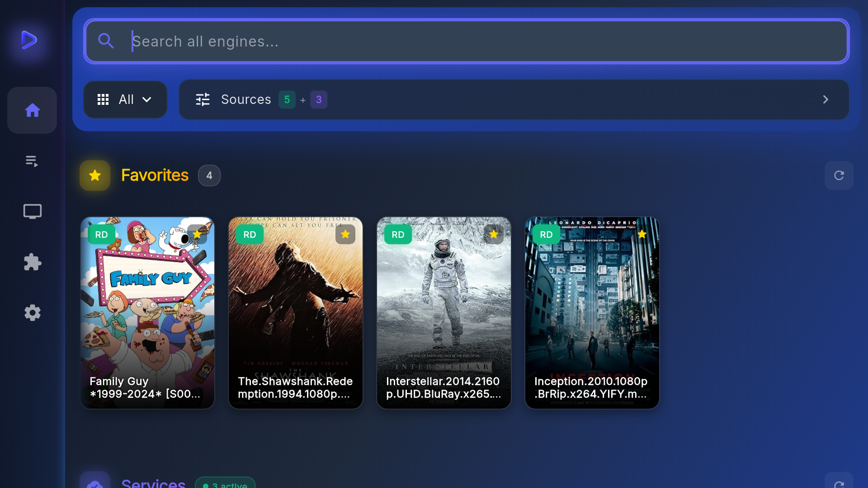Click the search magnifier icon

(106, 41)
